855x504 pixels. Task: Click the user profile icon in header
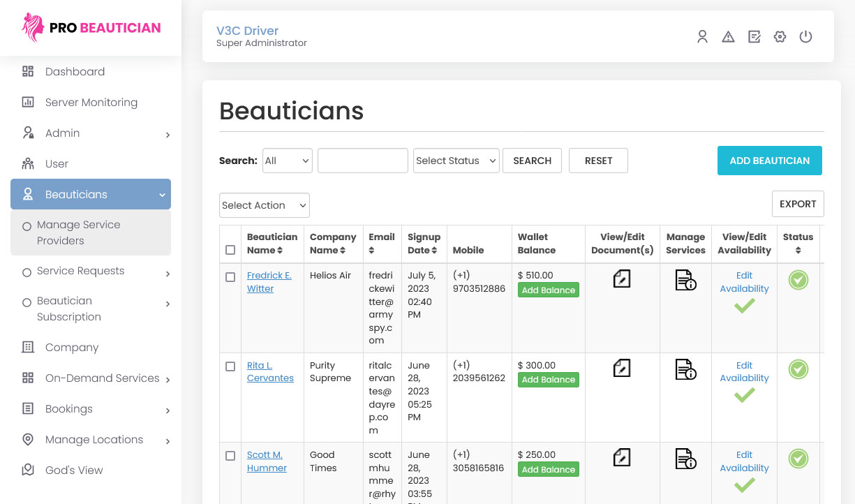(x=702, y=37)
